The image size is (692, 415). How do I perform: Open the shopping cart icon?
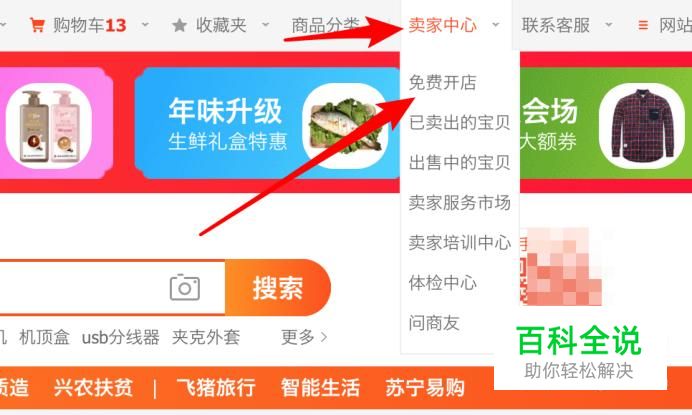coord(37,25)
